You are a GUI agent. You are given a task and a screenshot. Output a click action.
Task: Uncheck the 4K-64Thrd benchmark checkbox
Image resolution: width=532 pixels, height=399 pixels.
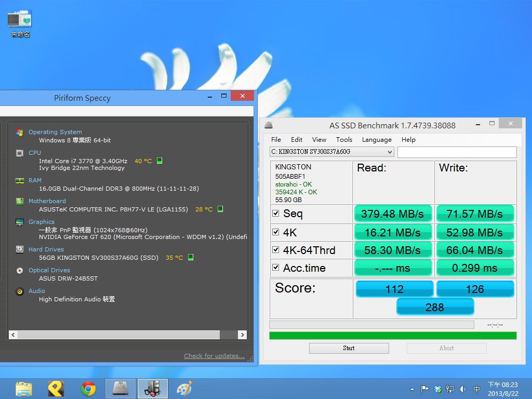276,250
